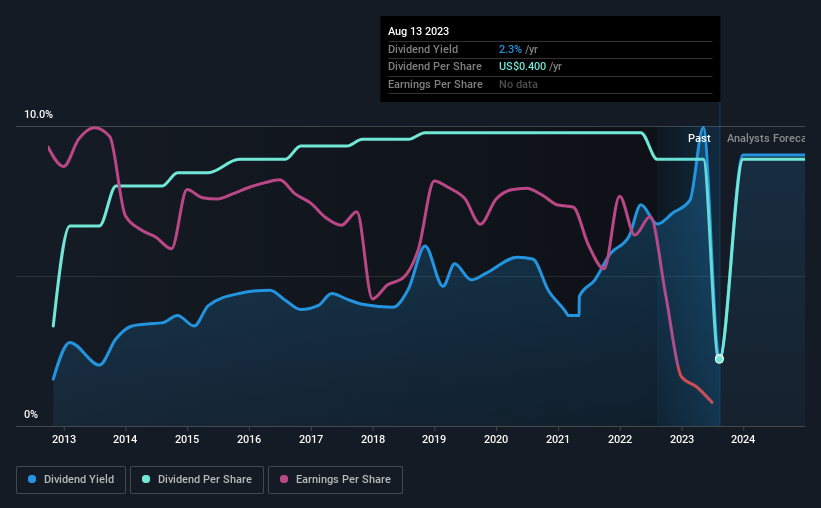Toggle the Dividend Yield legend button
This screenshot has height=508, width=821.
point(71,480)
